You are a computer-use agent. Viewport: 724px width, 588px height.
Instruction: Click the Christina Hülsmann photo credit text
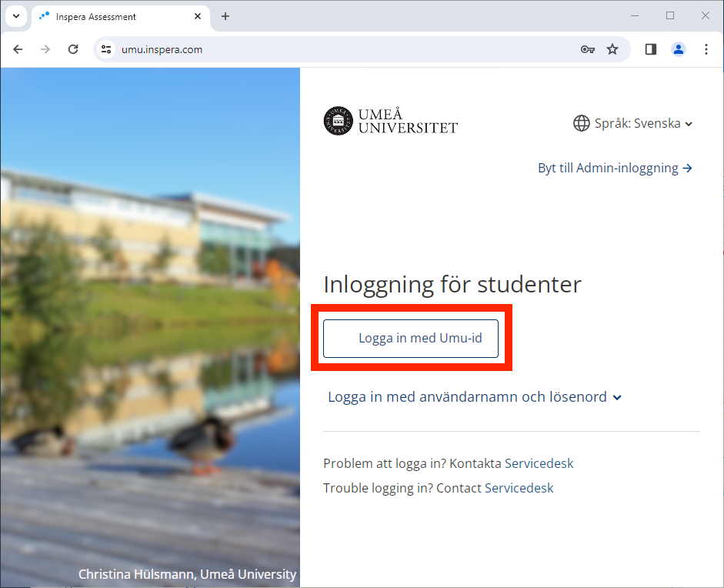point(187,574)
